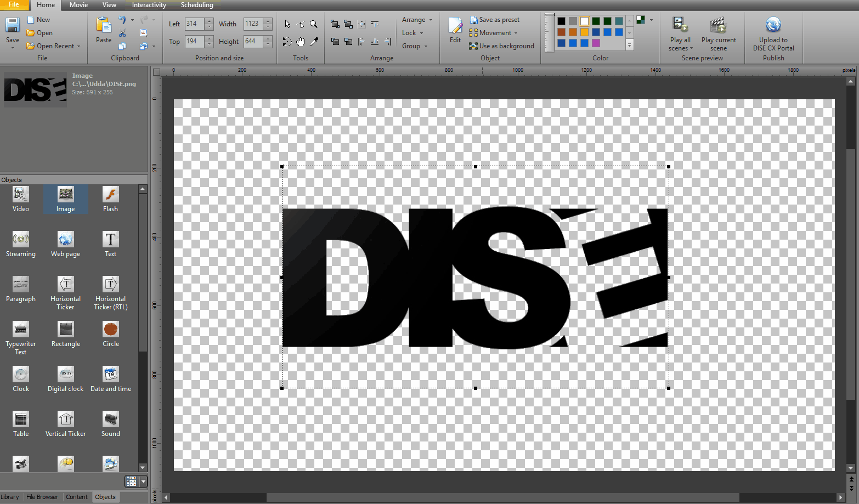The image size is (859, 504).
Task: Click the Open file button
Action: (x=39, y=33)
